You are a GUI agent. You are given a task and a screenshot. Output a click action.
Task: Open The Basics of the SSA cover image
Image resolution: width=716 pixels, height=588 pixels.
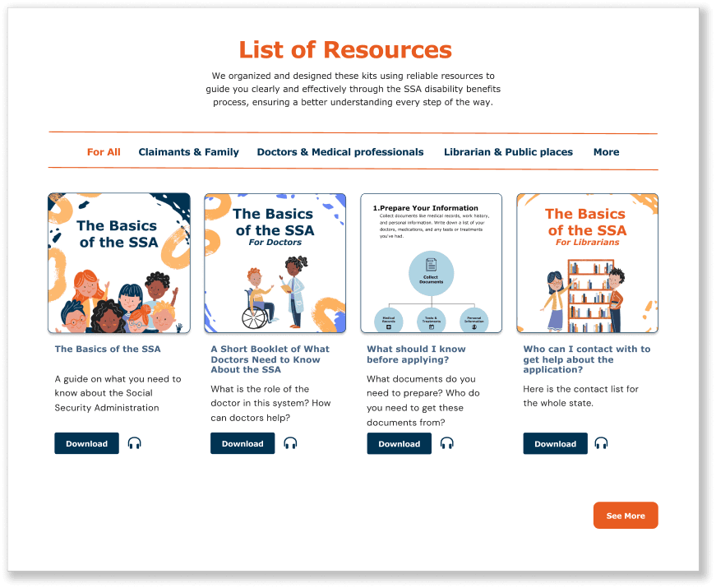[119, 263]
